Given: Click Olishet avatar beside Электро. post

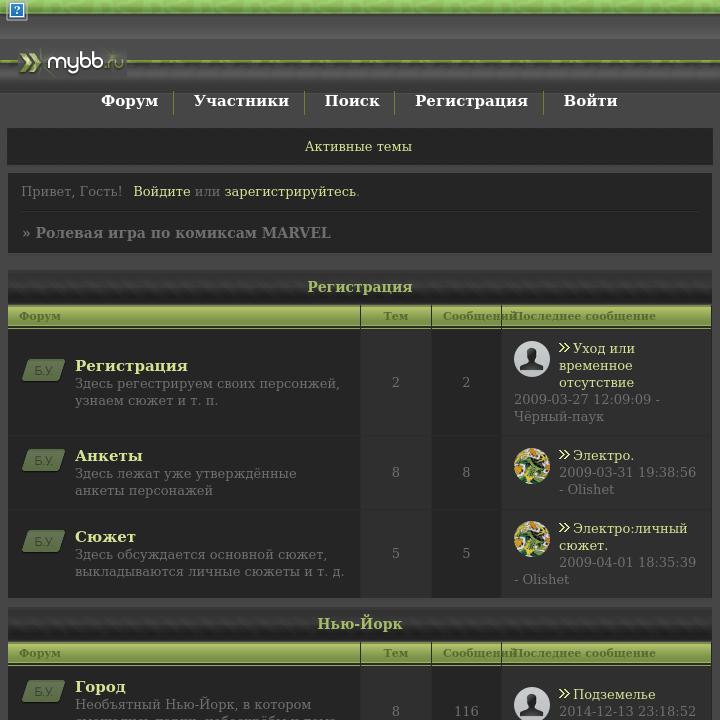Looking at the screenshot, I should (532, 466).
